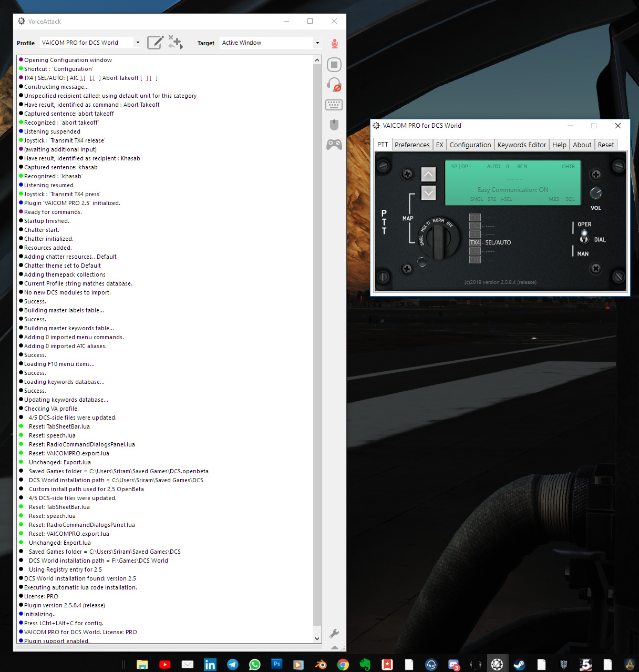Image resolution: width=639 pixels, height=672 pixels.
Task: Expand the VoiceAttack collapse arrow below the wrench
Action: 334,647
